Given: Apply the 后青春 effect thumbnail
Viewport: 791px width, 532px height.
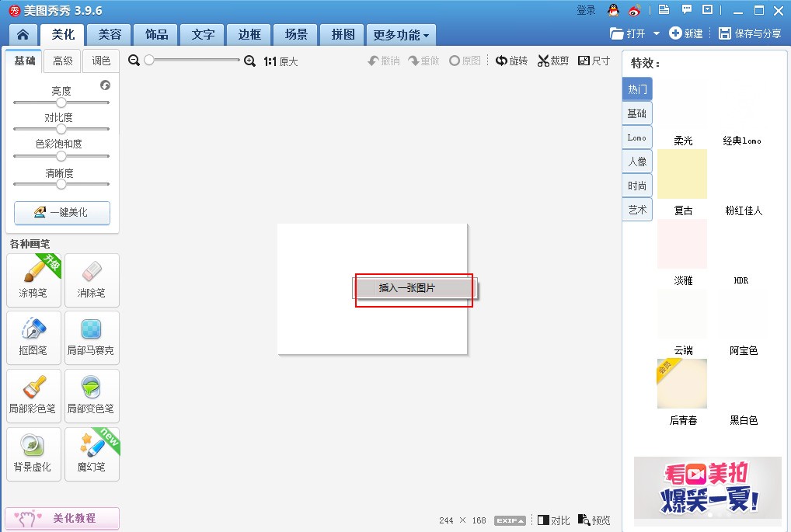Looking at the screenshot, I should point(682,384).
